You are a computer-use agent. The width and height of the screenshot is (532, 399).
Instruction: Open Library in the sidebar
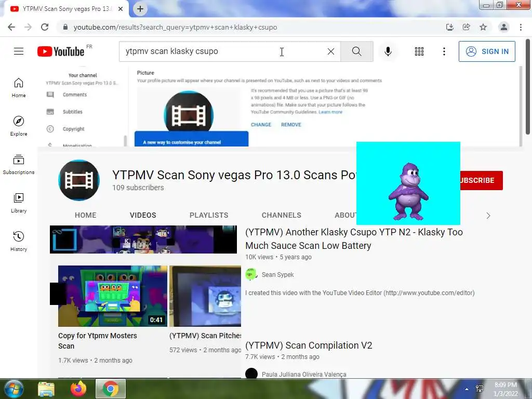click(x=19, y=203)
